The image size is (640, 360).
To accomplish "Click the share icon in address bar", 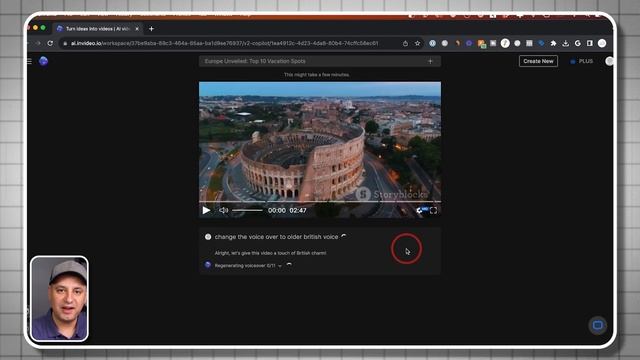I will [405, 43].
